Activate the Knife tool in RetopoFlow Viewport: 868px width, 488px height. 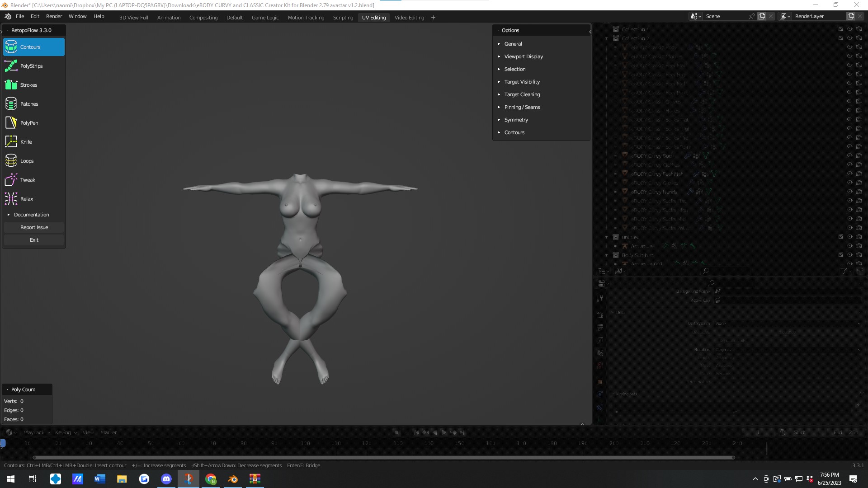click(x=26, y=141)
